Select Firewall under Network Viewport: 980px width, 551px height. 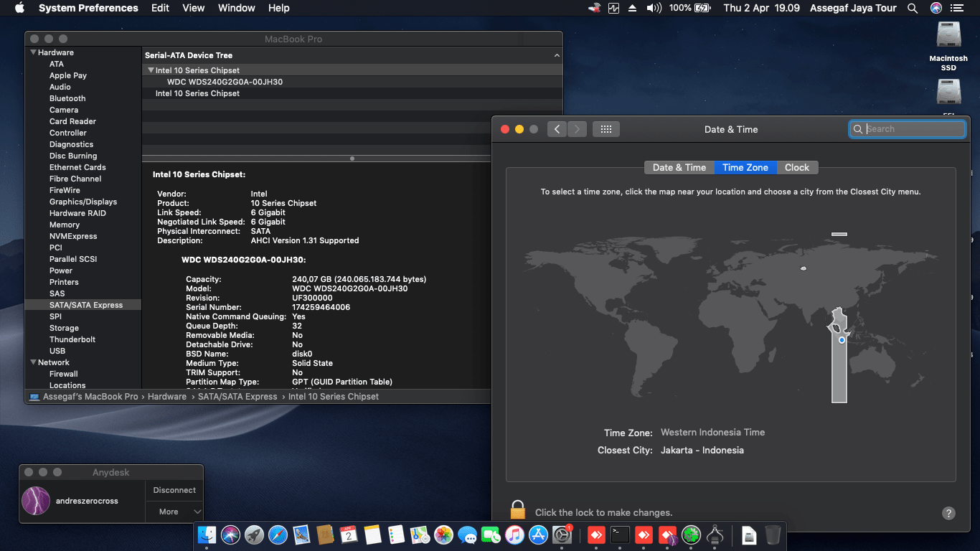pyautogui.click(x=64, y=374)
